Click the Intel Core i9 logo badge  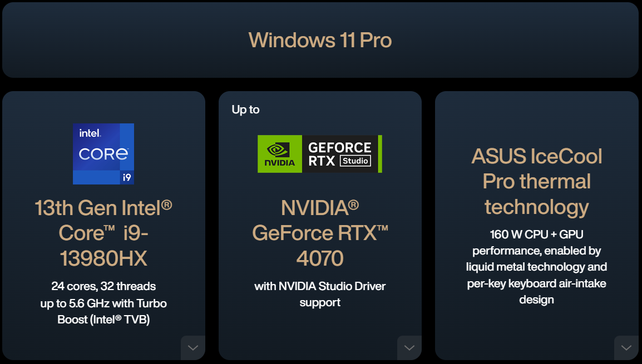103,154
